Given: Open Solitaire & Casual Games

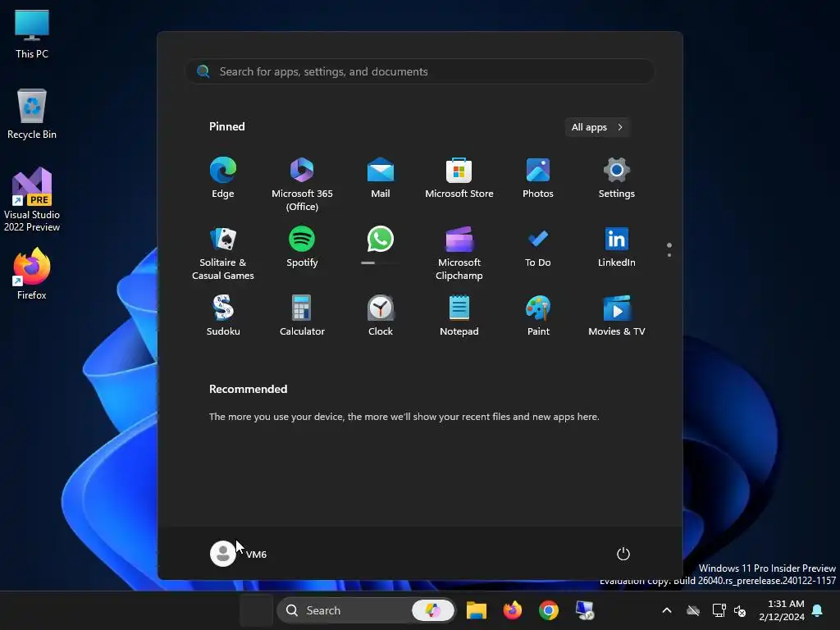Looking at the screenshot, I should coord(223,253).
